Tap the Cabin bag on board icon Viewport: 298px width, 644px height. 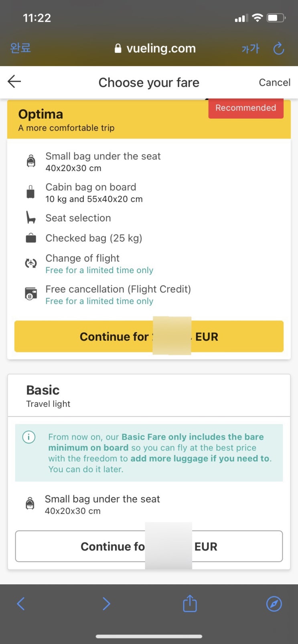coord(30,192)
